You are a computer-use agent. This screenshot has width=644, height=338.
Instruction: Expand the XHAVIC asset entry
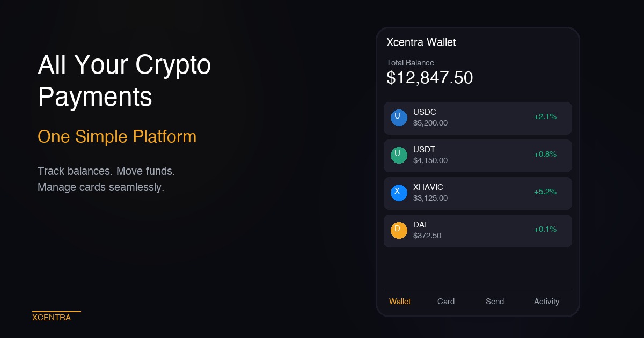click(478, 193)
